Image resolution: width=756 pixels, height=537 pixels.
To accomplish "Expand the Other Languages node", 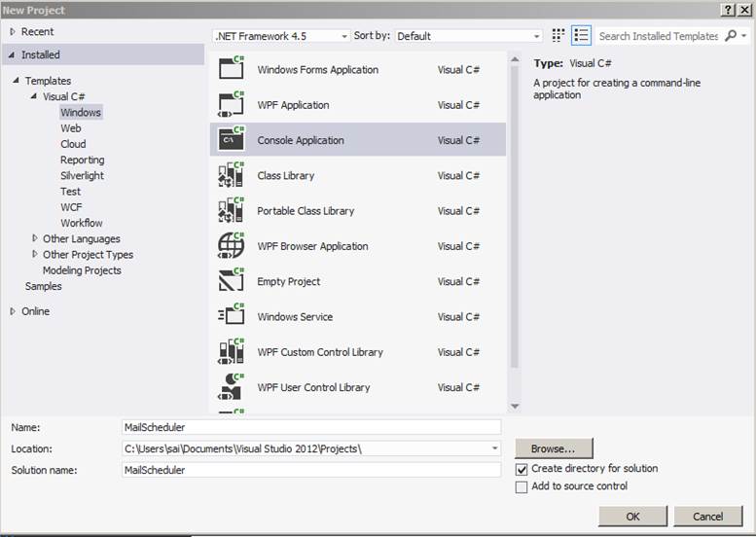I will point(34,238).
